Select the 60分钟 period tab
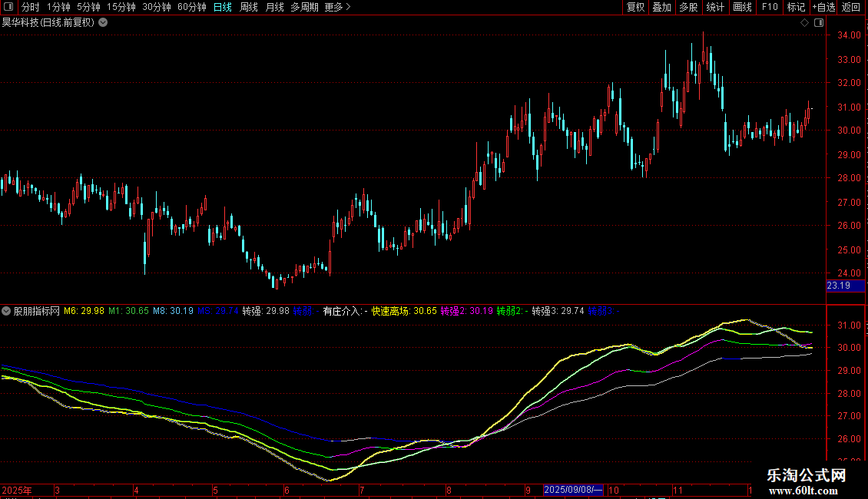This screenshot has height=499, width=868. tap(191, 7)
